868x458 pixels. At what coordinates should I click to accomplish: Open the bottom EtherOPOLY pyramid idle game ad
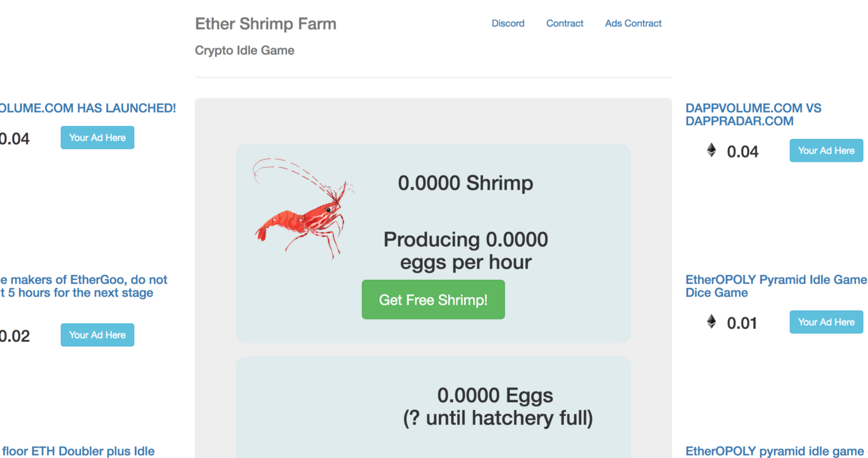click(775, 451)
